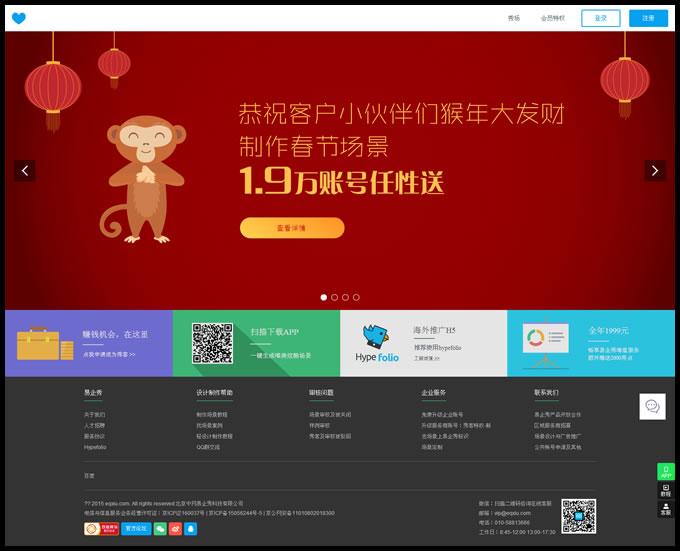Screen dimensions: 680x551
Task: Click the phone number 010-58813666
Action: 512,523
